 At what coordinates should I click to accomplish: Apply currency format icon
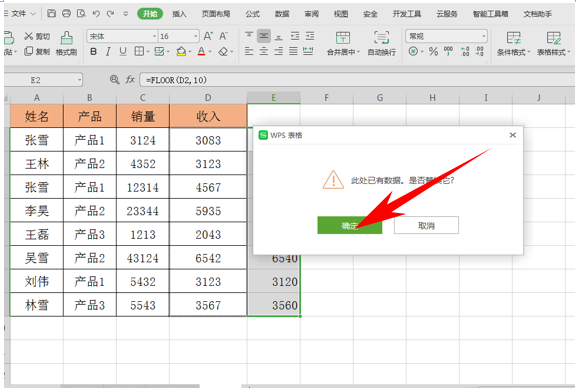click(413, 51)
